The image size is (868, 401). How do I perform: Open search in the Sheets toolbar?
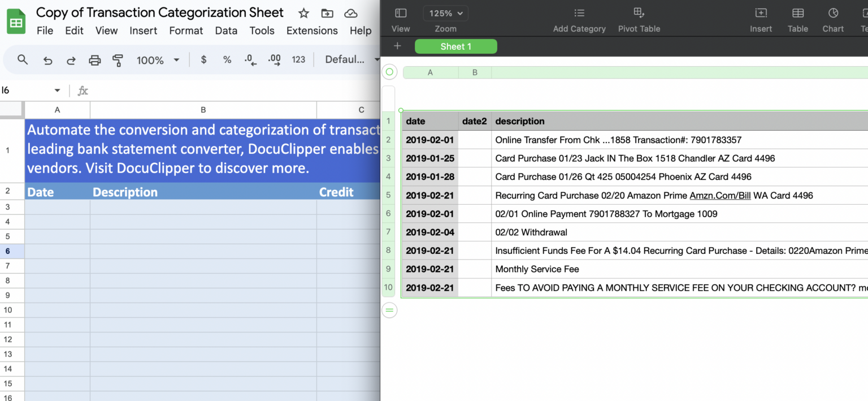point(23,59)
